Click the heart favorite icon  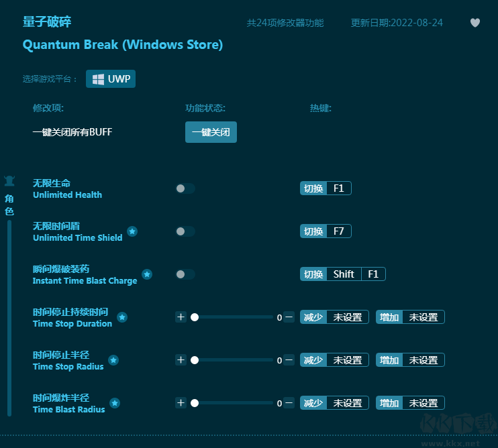pos(475,23)
